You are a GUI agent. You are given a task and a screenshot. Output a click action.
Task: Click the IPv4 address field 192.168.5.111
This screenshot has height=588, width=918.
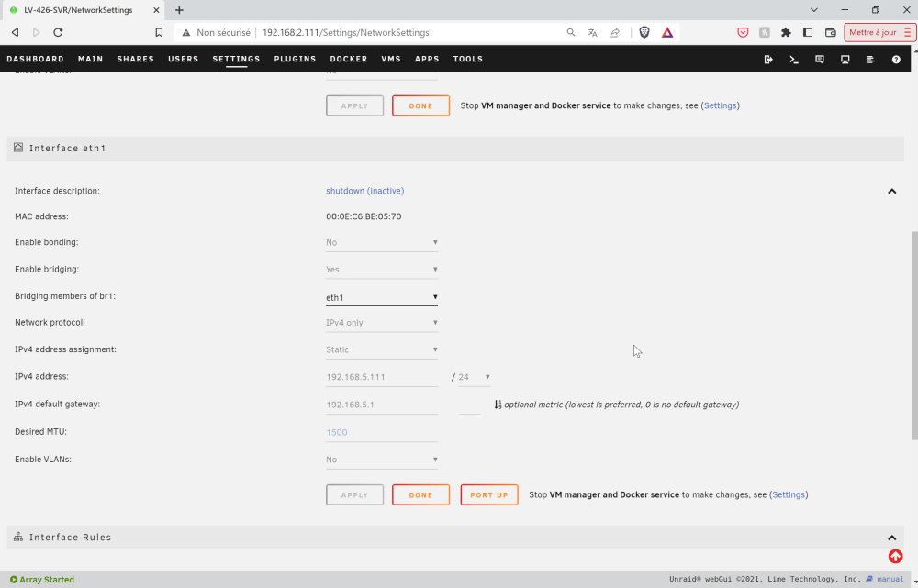(x=382, y=377)
